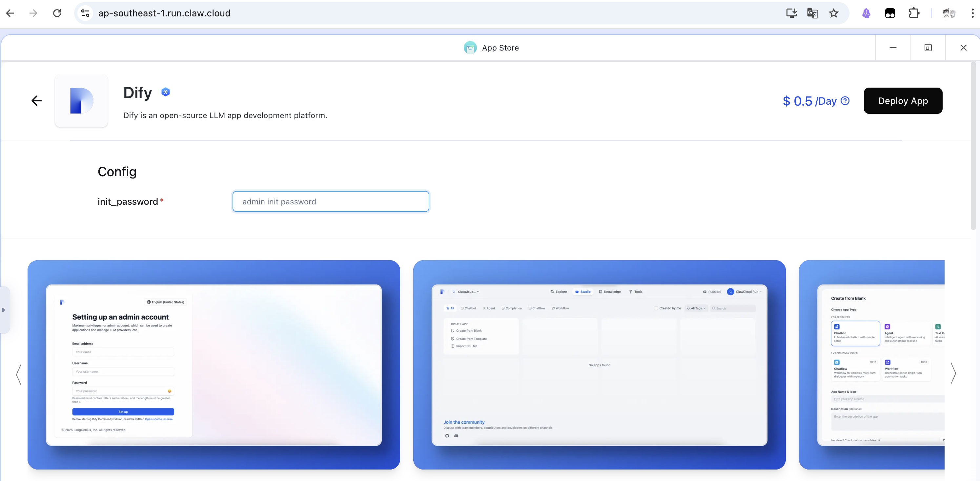Open the site information icon in address bar
This screenshot has width=980, height=481.
click(x=85, y=13)
